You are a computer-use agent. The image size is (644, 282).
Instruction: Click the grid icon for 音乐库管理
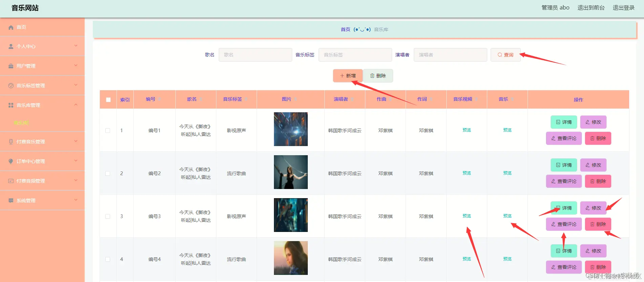click(11, 105)
